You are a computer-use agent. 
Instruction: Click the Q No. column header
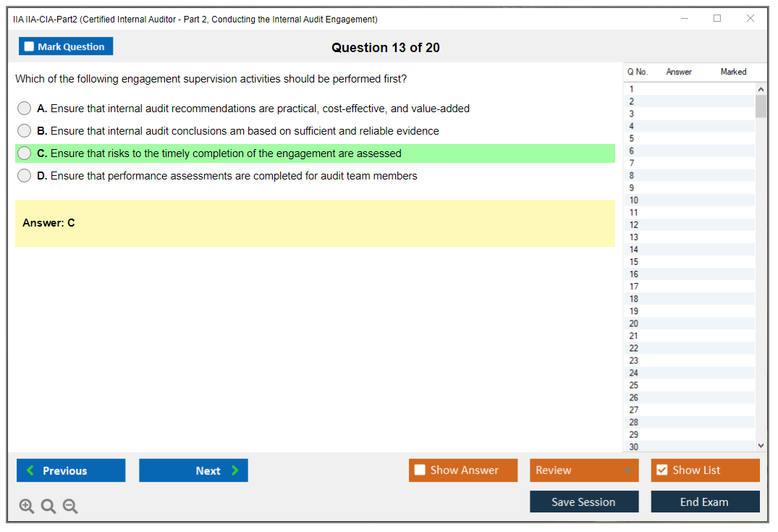point(638,72)
